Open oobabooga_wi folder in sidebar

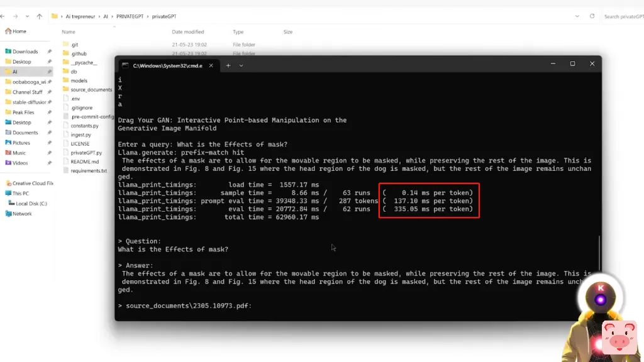[29, 82]
